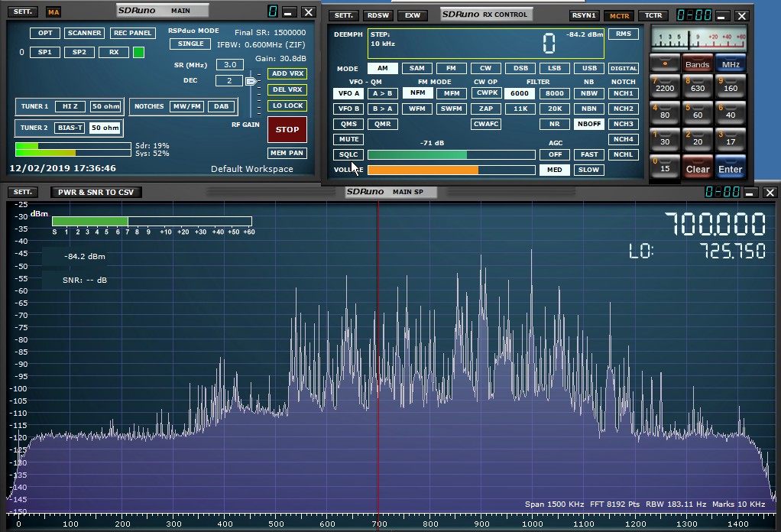Open SETT. in the RX Control window
This screenshot has height=532, width=781.
coord(344,15)
